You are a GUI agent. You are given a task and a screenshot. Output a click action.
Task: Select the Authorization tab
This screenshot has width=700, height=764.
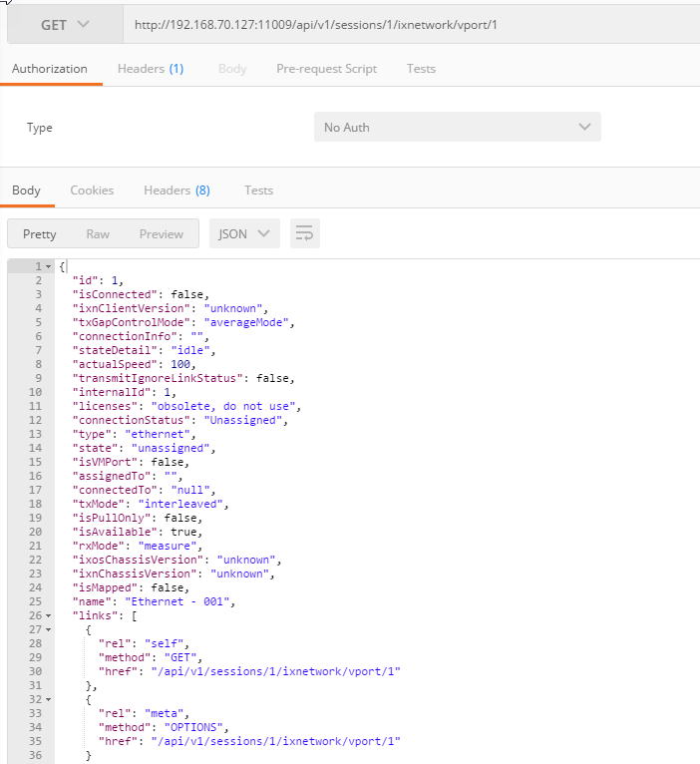pyautogui.click(x=50, y=69)
